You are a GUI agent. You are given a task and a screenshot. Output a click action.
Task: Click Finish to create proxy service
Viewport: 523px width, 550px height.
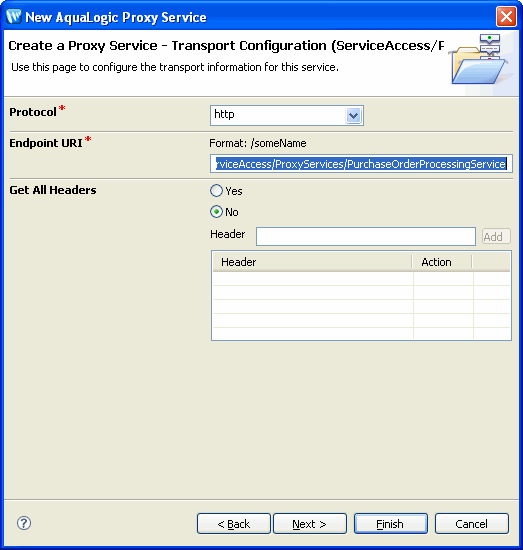tap(391, 524)
